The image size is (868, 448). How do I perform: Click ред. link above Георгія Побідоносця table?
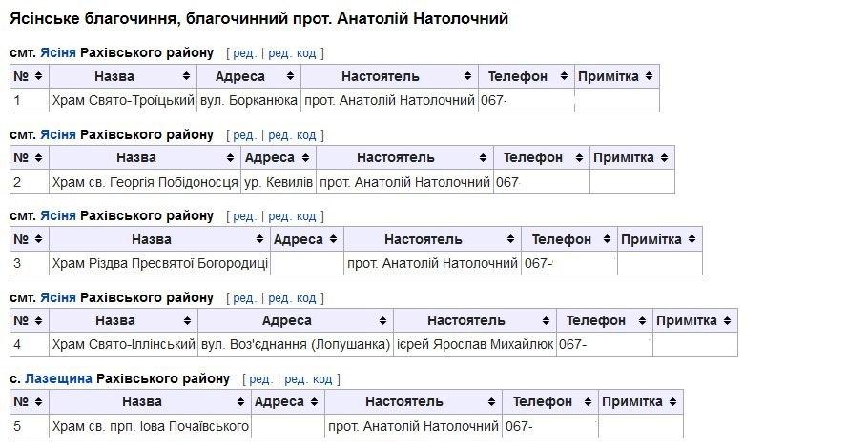pos(245,135)
